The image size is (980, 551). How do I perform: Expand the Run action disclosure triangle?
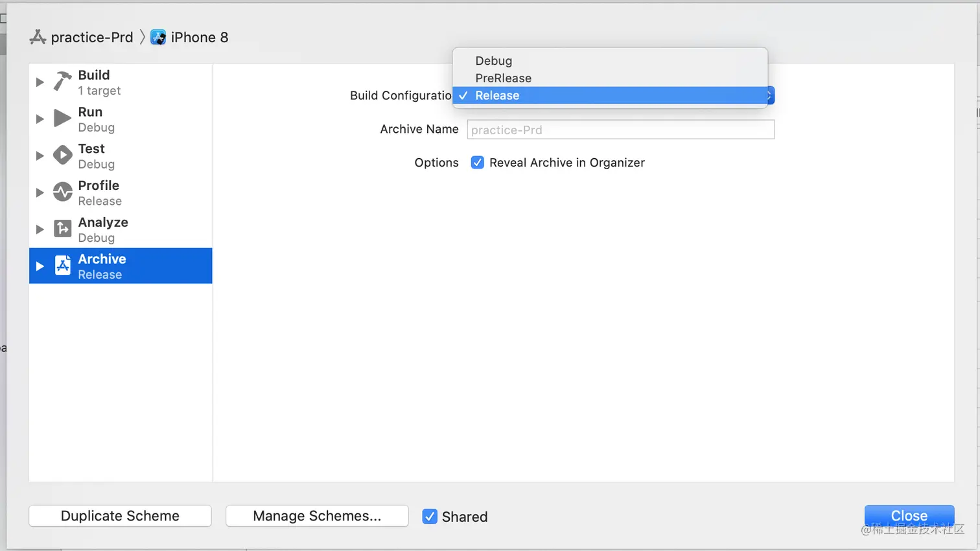click(x=40, y=119)
